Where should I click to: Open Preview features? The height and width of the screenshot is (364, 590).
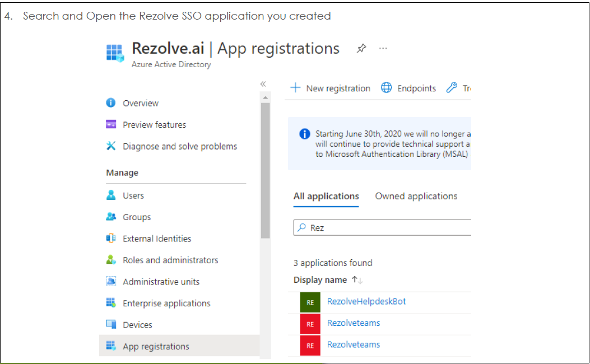[x=154, y=124]
